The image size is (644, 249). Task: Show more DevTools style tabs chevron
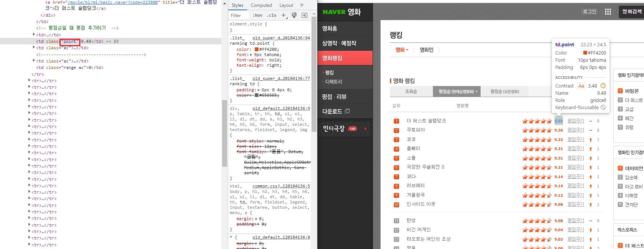click(302, 5)
